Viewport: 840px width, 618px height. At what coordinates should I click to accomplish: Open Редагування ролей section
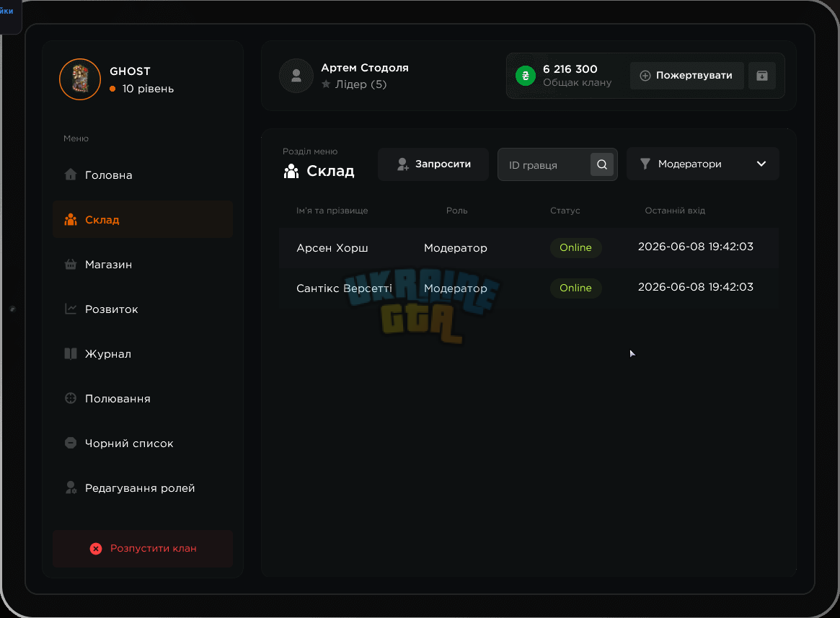pos(143,487)
